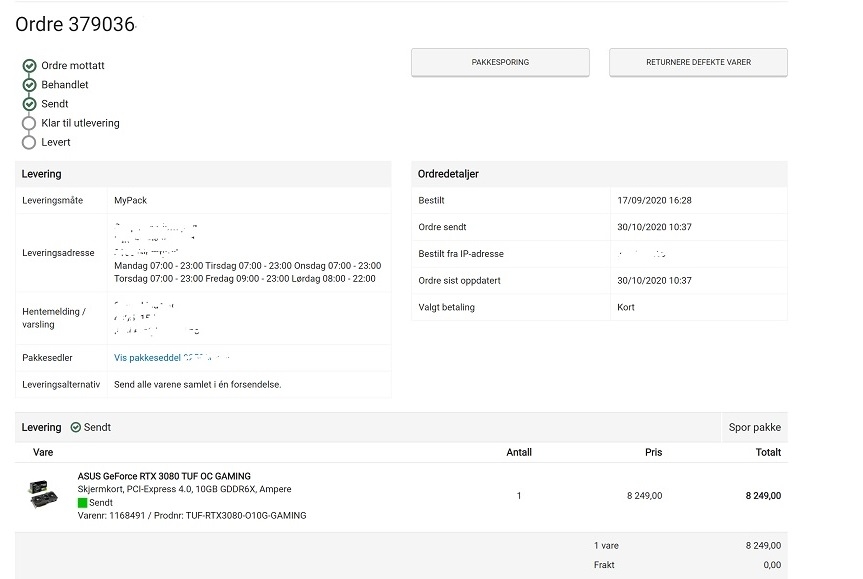
Task: Select Valgt betaling value Kort
Action: click(x=626, y=307)
